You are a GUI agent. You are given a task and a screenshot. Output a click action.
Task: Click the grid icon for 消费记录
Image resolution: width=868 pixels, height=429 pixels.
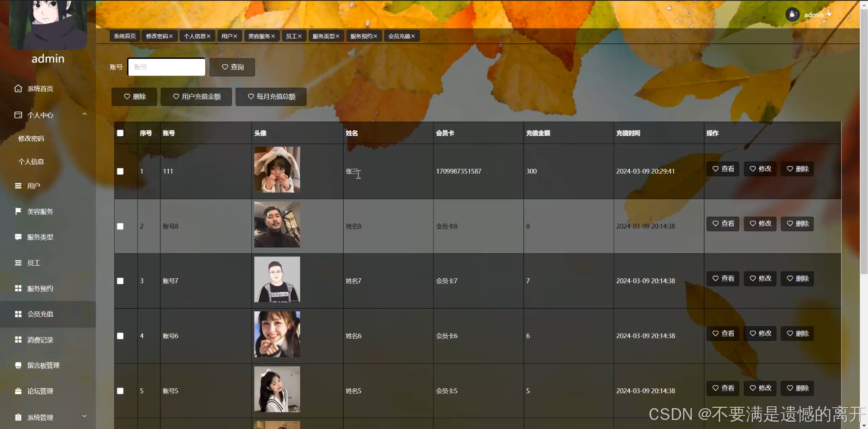(18, 340)
